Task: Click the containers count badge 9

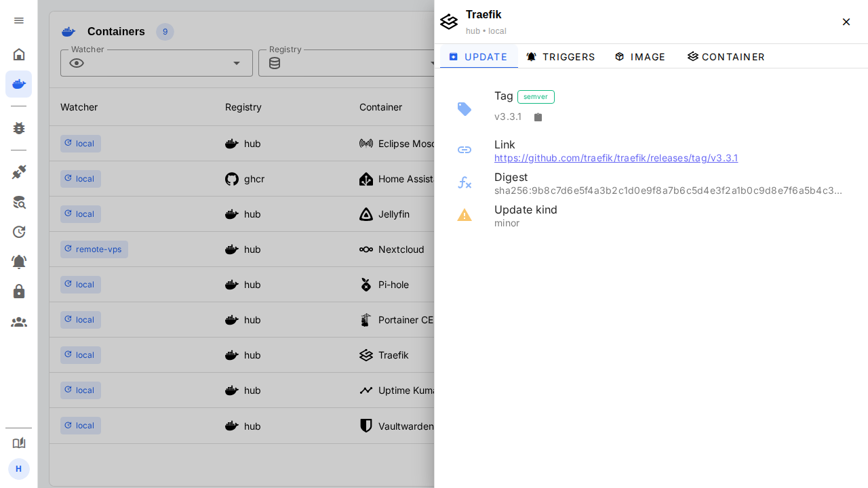Action: [165, 32]
